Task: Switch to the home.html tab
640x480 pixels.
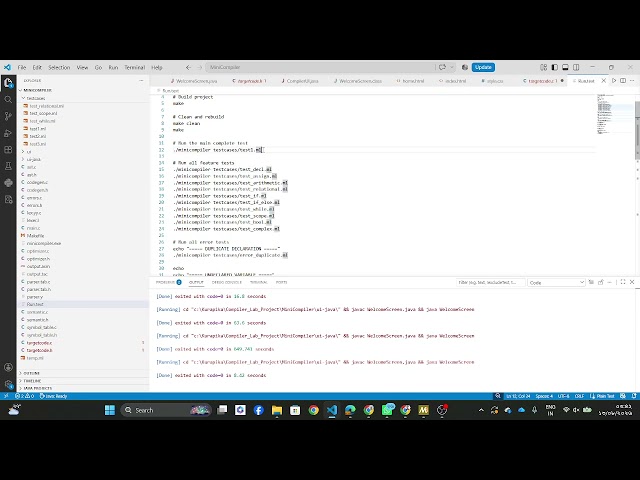Action: [x=410, y=81]
